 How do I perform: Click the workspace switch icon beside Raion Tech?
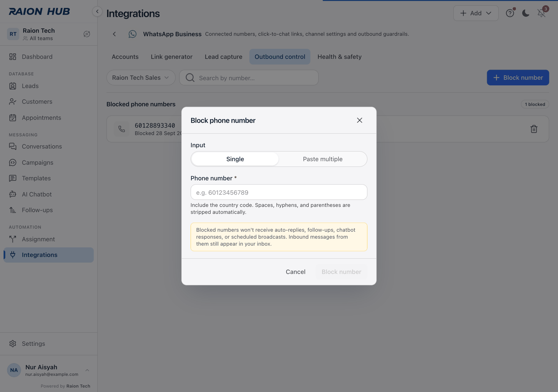87,34
